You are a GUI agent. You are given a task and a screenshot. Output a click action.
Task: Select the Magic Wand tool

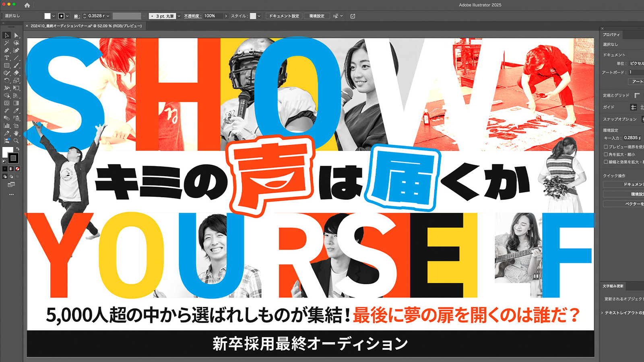[x=7, y=43]
